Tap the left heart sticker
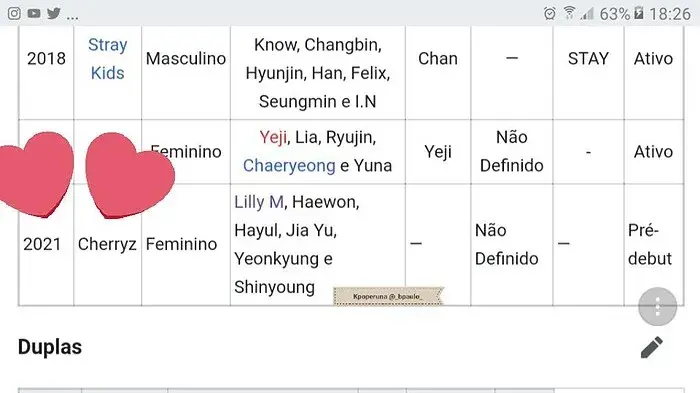700x393 pixels. point(35,174)
